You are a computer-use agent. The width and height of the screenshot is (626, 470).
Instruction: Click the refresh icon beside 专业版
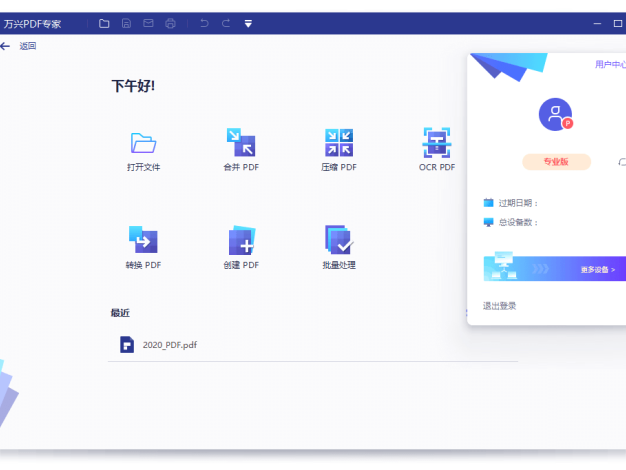(622, 162)
